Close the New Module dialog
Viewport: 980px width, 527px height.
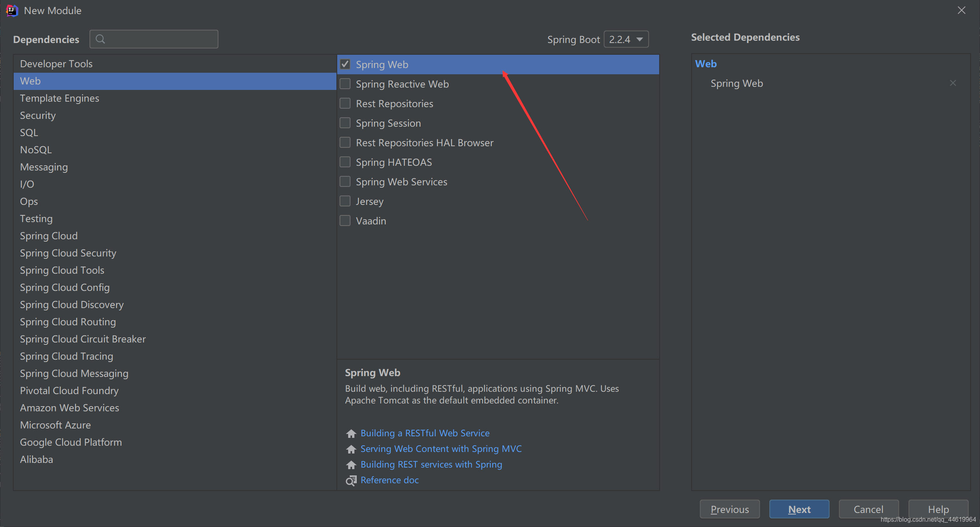(961, 11)
